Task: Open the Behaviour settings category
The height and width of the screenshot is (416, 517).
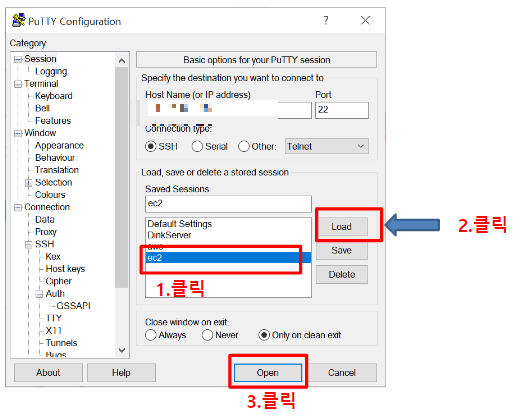Action: [55, 158]
